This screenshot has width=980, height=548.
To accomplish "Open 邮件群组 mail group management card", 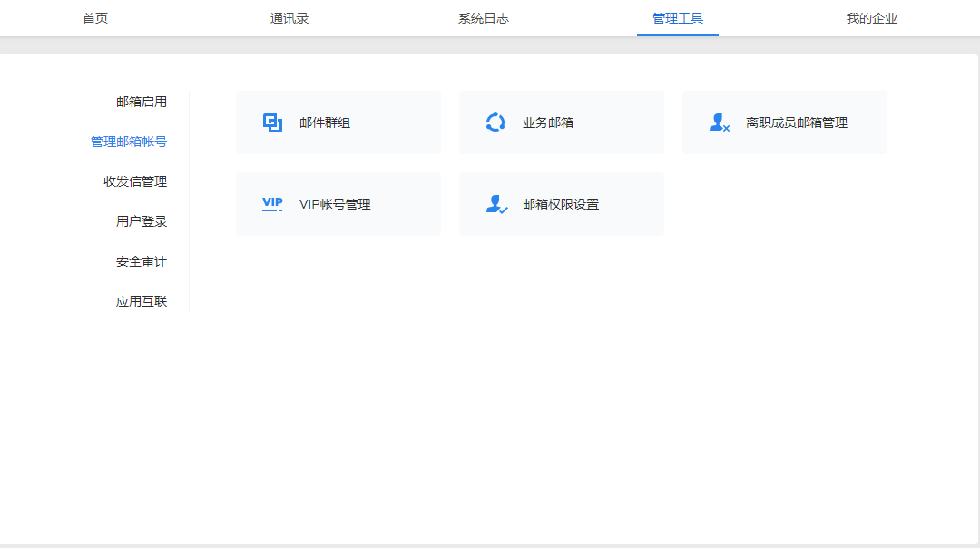I will [x=338, y=122].
